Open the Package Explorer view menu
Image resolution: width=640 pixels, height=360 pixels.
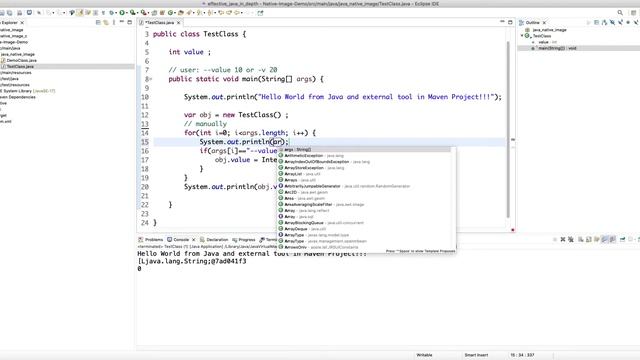pos(113,22)
